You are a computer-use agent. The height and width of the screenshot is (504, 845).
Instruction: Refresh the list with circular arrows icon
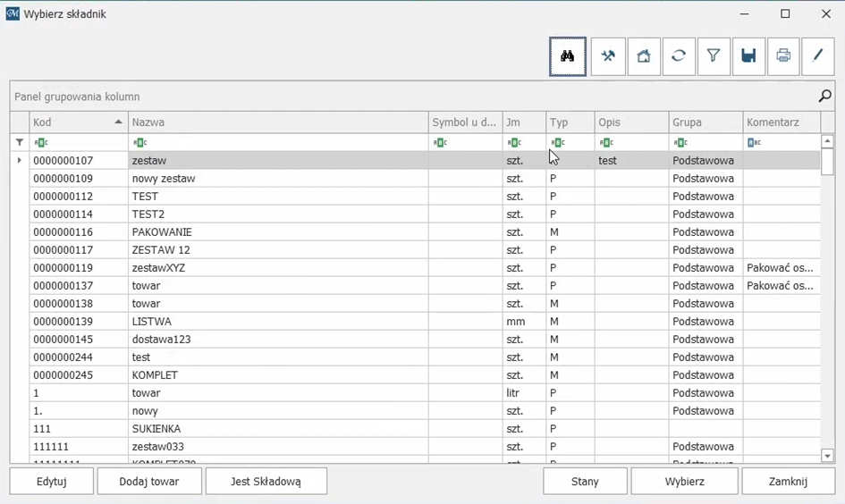(x=679, y=56)
